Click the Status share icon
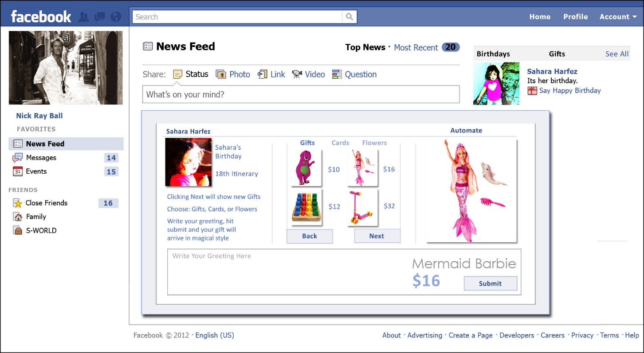The width and height of the screenshot is (644, 353). pos(178,74)
